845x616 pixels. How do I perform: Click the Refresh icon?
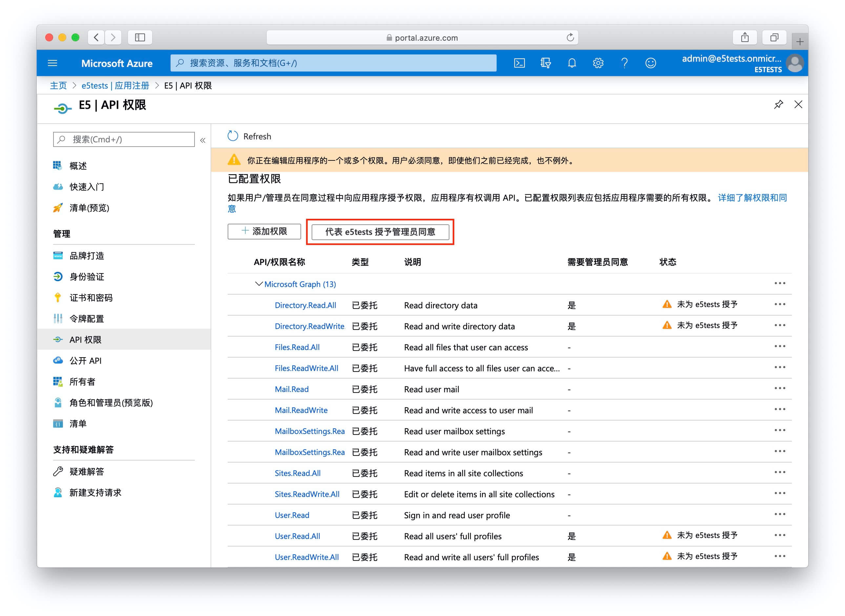[233, 136]
